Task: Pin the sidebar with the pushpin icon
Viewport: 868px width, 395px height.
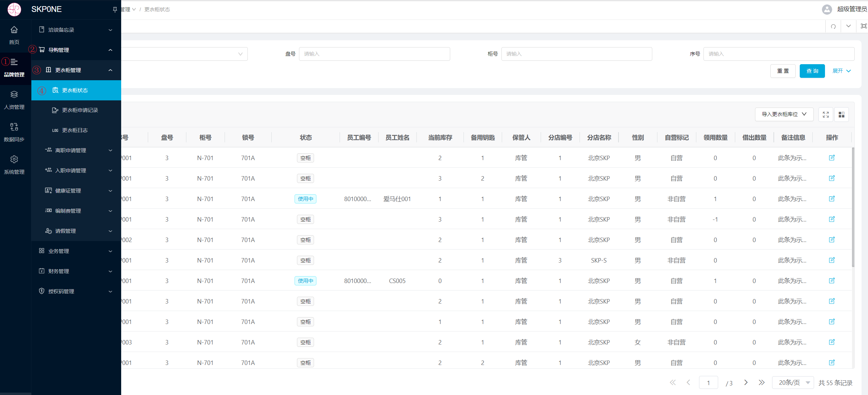Action: pyautogui.click(x=115, y=10)
